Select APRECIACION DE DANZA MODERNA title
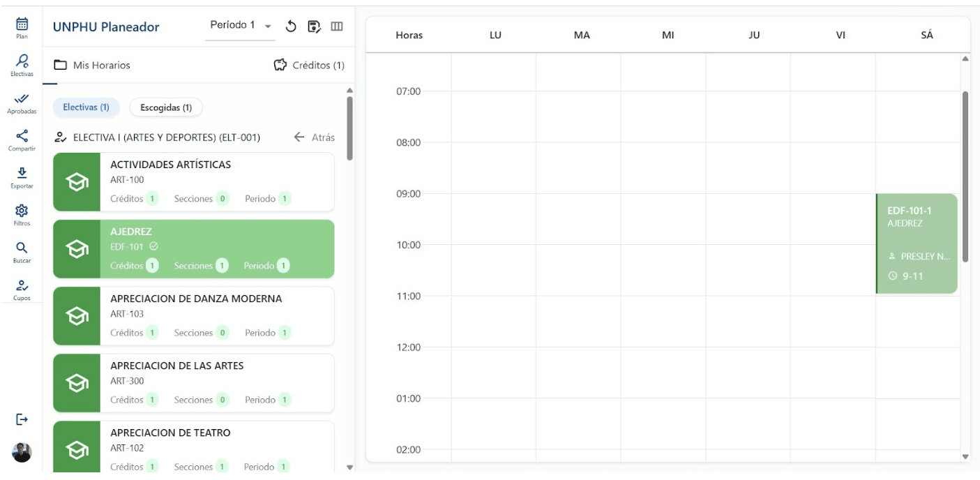 pos(196,299)
